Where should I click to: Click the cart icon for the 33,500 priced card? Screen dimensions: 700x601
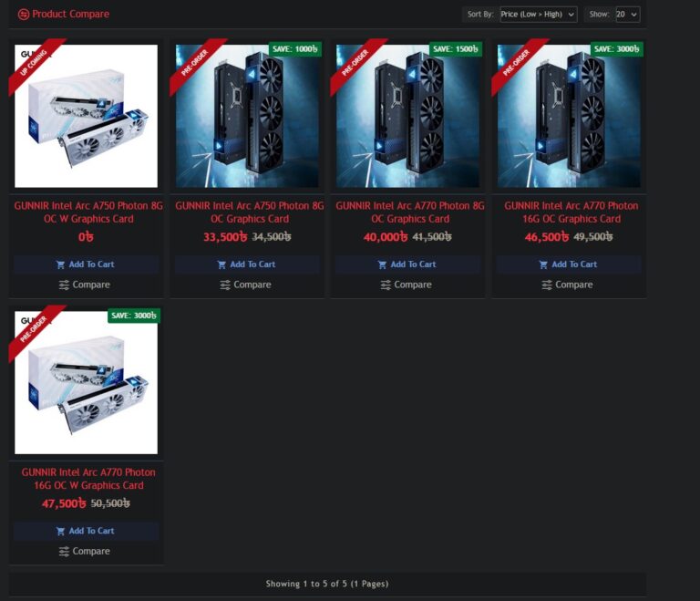pos(221,264)
